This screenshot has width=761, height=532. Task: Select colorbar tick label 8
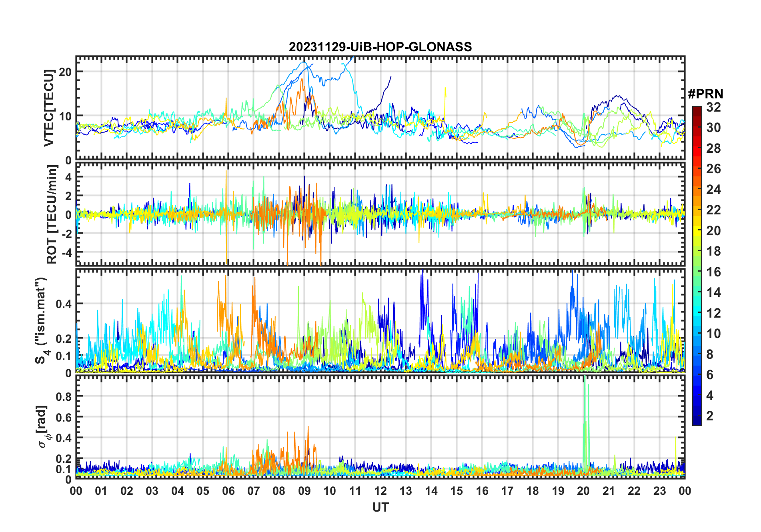coord(710,354)
